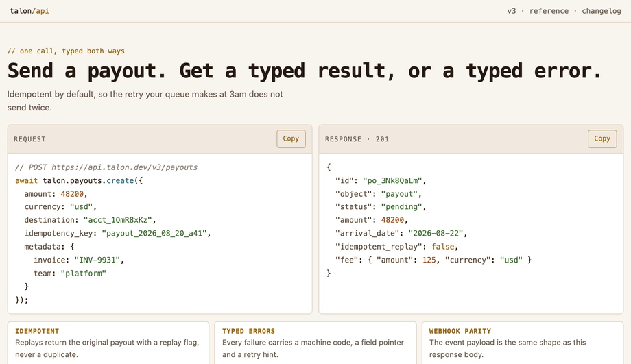631x364 pixels.
Task: Click the talon/api logo
Action: click(29, 11)
